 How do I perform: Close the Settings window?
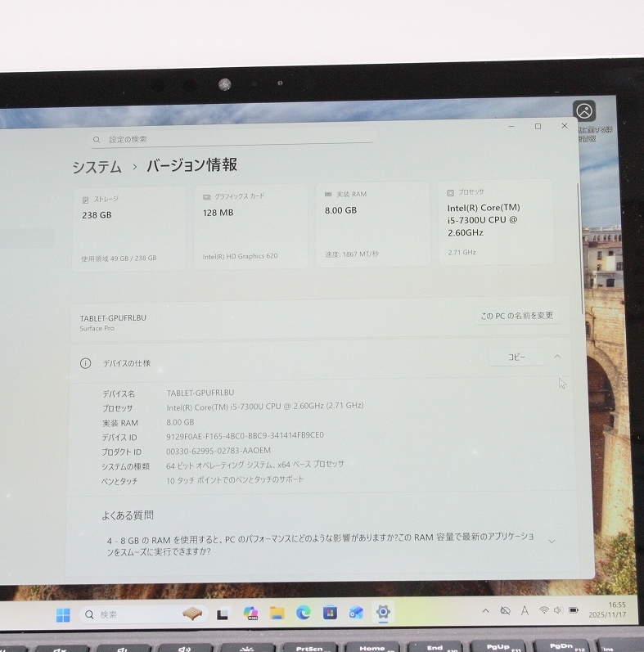coord(565,126)
